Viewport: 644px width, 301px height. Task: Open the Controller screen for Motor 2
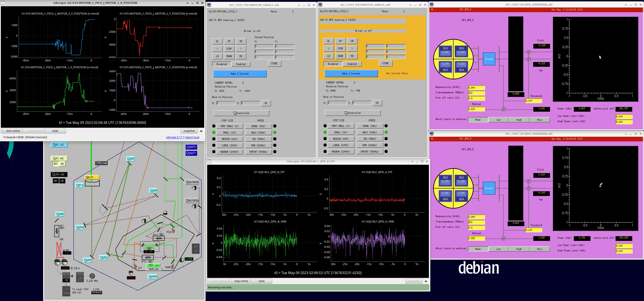coord(241,113)
